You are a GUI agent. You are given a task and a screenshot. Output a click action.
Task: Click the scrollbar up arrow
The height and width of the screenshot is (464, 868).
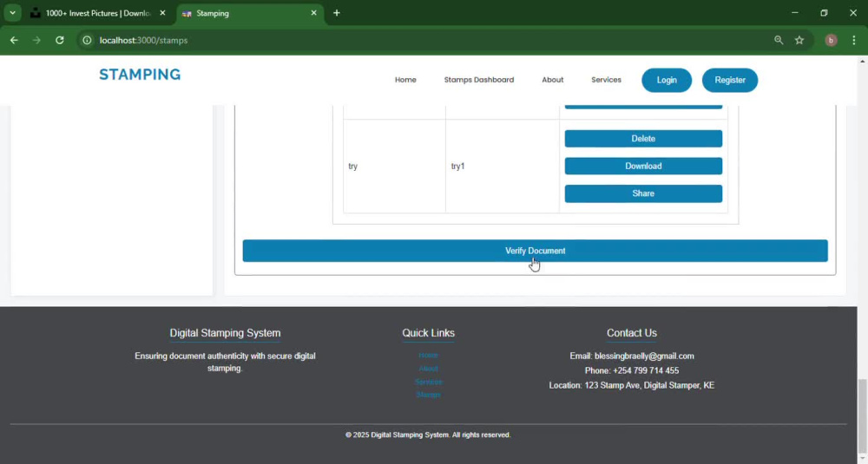[x=863, y=61]
